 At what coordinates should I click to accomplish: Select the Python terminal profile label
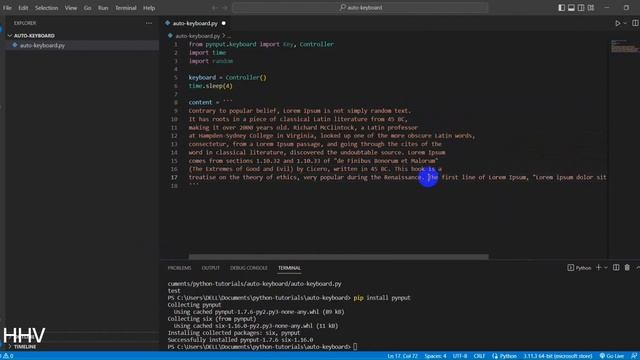579,268
